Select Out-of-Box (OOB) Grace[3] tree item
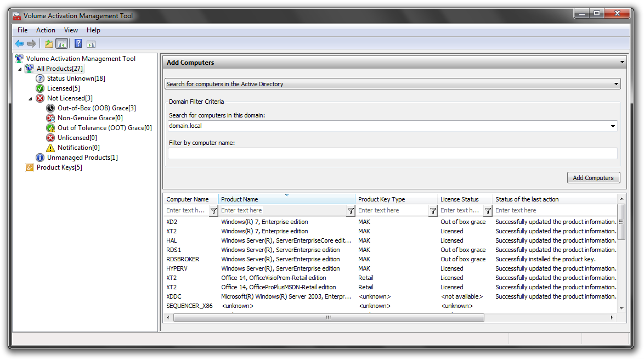 (97, 108)
